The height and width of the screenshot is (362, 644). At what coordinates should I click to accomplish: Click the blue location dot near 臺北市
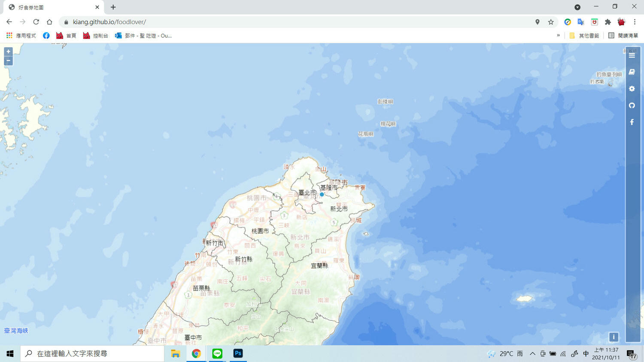click(322, 194)
